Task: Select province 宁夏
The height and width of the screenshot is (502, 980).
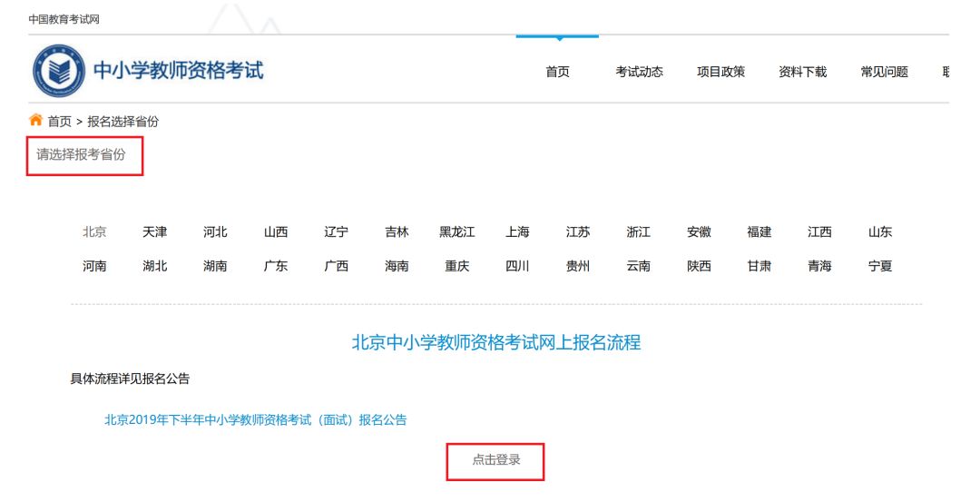Action: [880, 266]
